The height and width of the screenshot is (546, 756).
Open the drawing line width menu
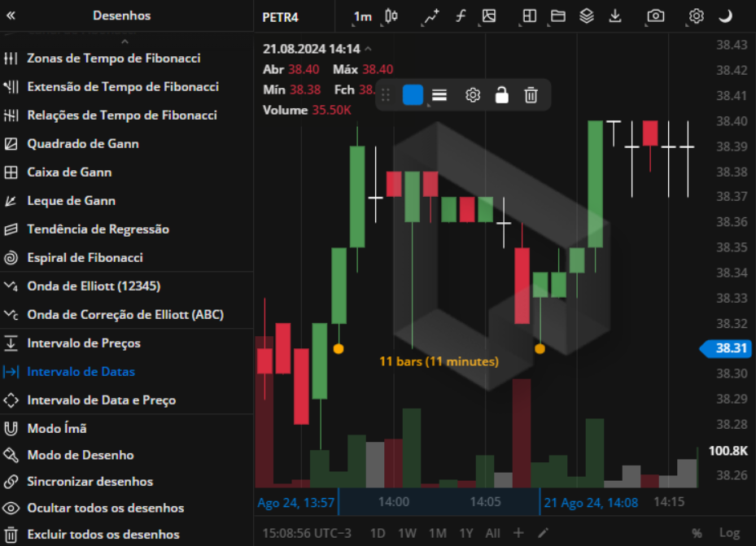click(x=439, y=95)
